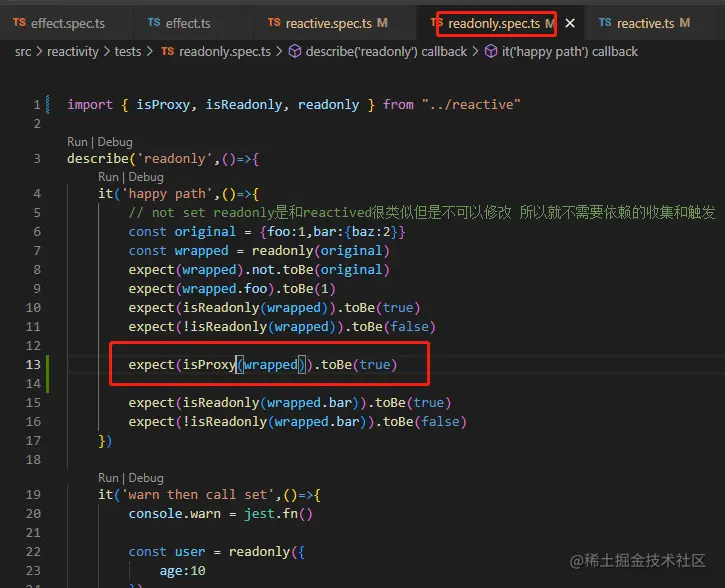Image resolution: width=725 pixels, height=588 pixels.
Task: Expand breadcrumb chevron after readonly.spec.ts
Action: pyautogui.click(x=279, y=51)
